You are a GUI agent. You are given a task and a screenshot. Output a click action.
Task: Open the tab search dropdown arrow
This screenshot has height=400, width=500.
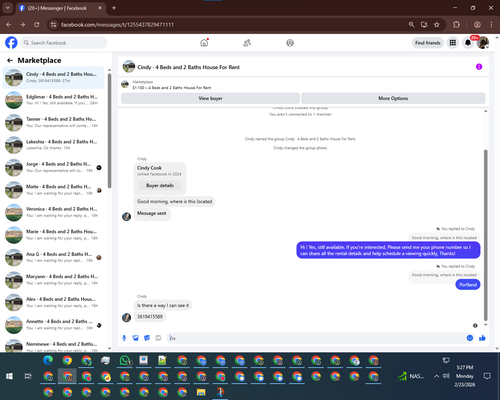coord(7,8)
